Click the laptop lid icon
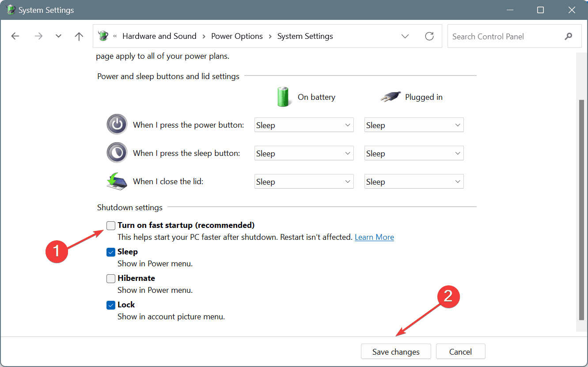588x367 pixels. 117,181
